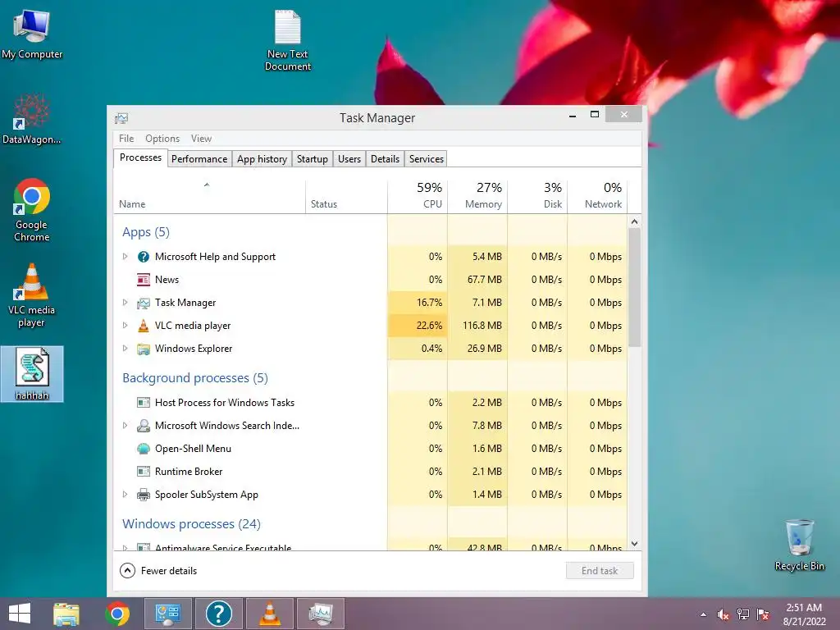Click the Task Manager process row icon
The image size is (840, 630).
[143, 303]
